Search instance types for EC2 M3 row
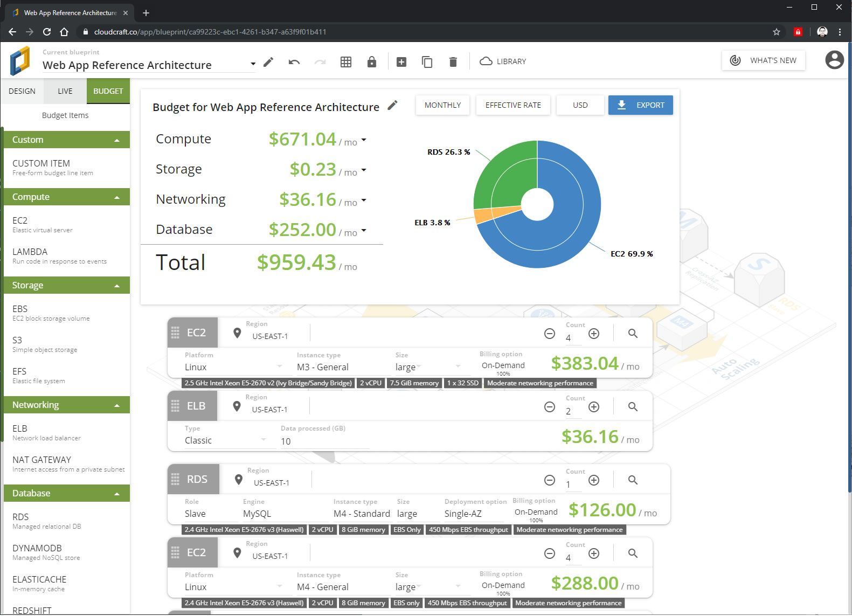The image size is (852, 616). (x=633, y=334)
